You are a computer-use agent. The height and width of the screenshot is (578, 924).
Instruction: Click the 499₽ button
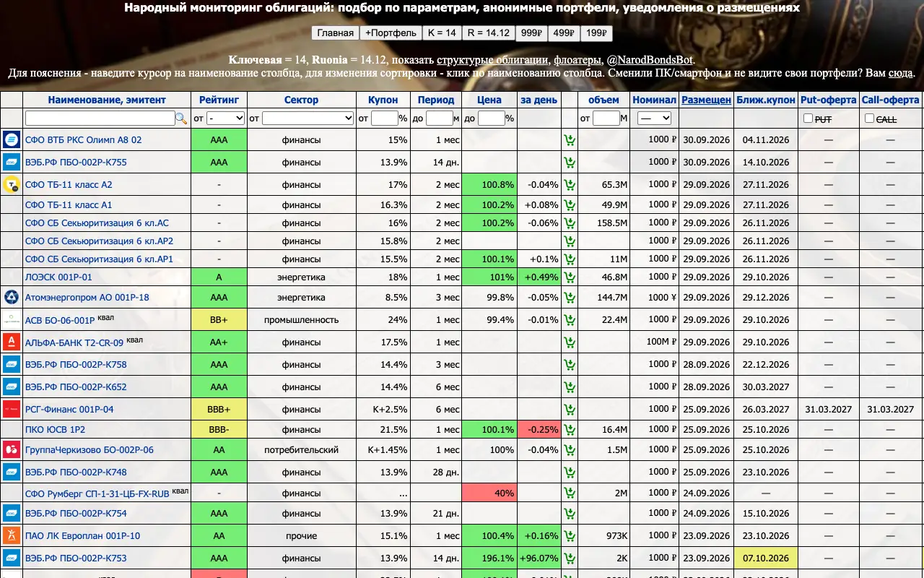(564, 33)
